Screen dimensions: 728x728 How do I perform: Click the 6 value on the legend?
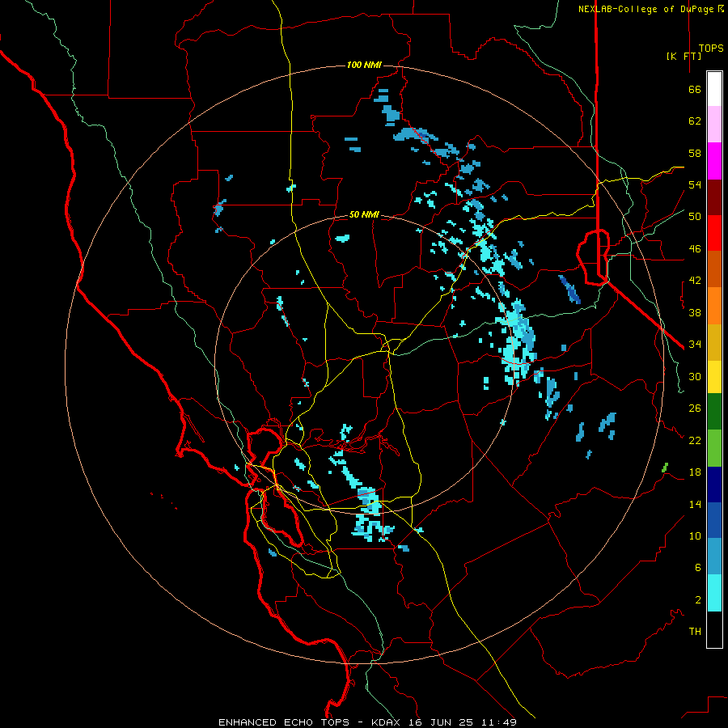pos(698,567)
